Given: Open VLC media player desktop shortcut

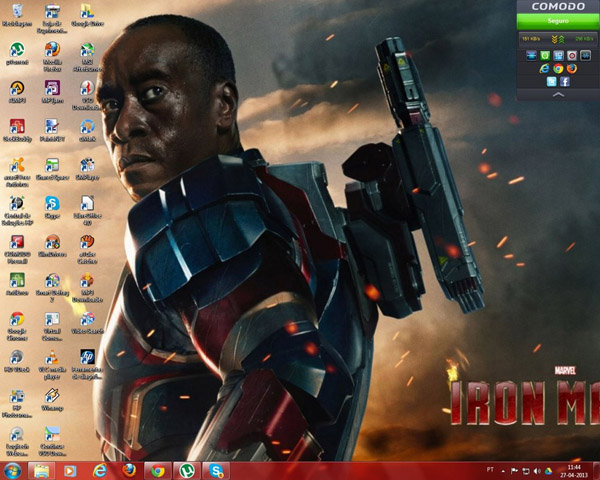Looking at the screenshot, I should (x=52, y=358).
